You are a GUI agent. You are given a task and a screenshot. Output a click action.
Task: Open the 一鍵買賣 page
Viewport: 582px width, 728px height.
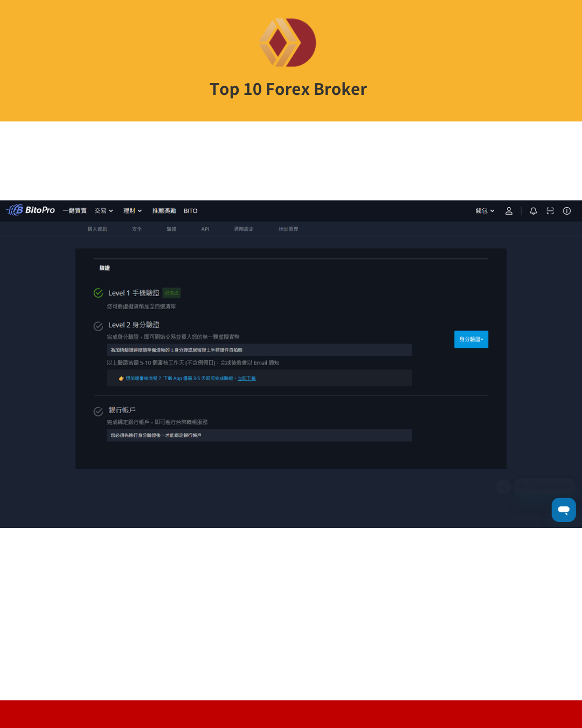click(x=74, y=211)
